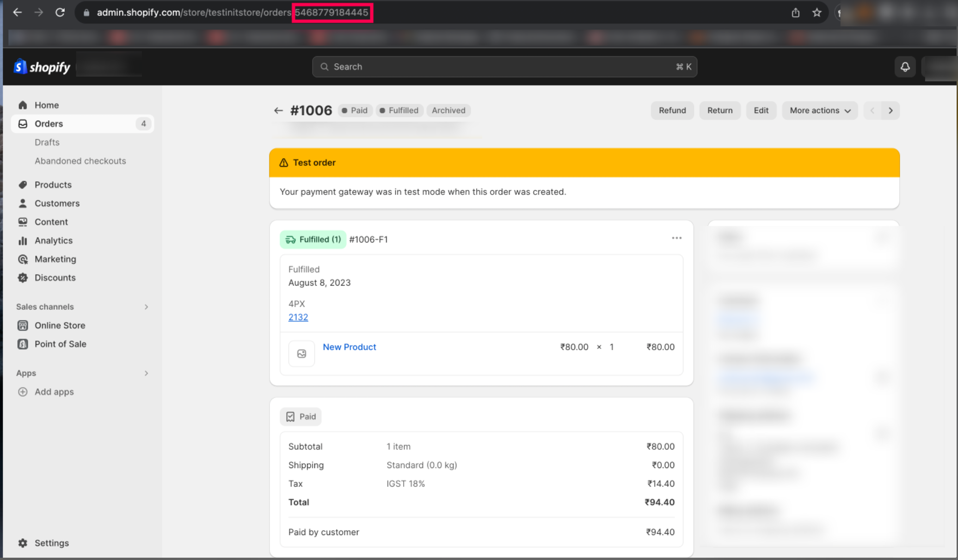Open Analytics in sidebar

[x=53, y=240]
